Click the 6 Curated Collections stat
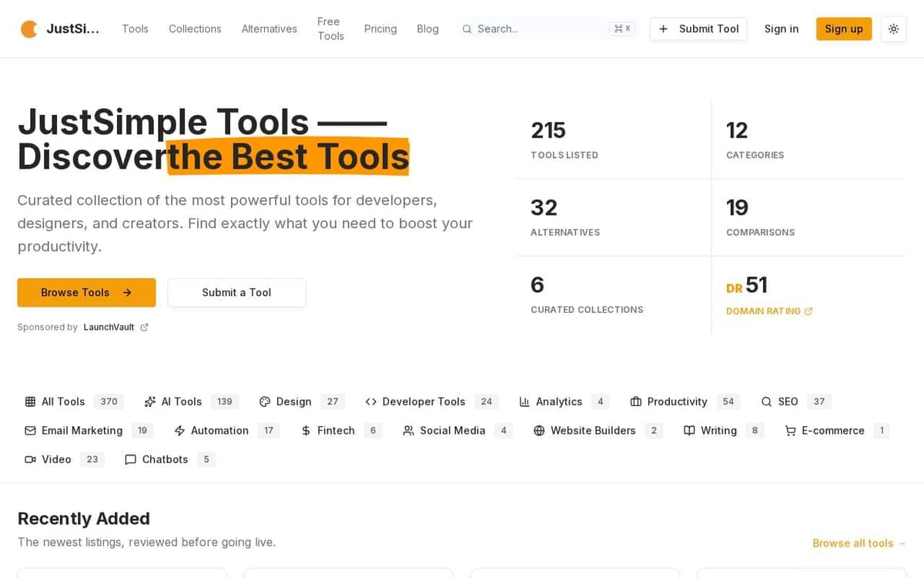 click(x=614, y=295)
